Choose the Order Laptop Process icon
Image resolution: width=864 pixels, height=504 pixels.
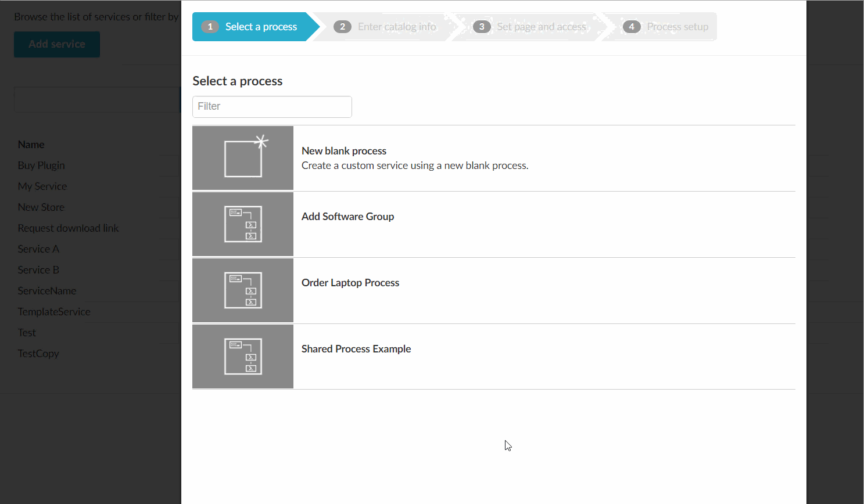click(243, 290)
